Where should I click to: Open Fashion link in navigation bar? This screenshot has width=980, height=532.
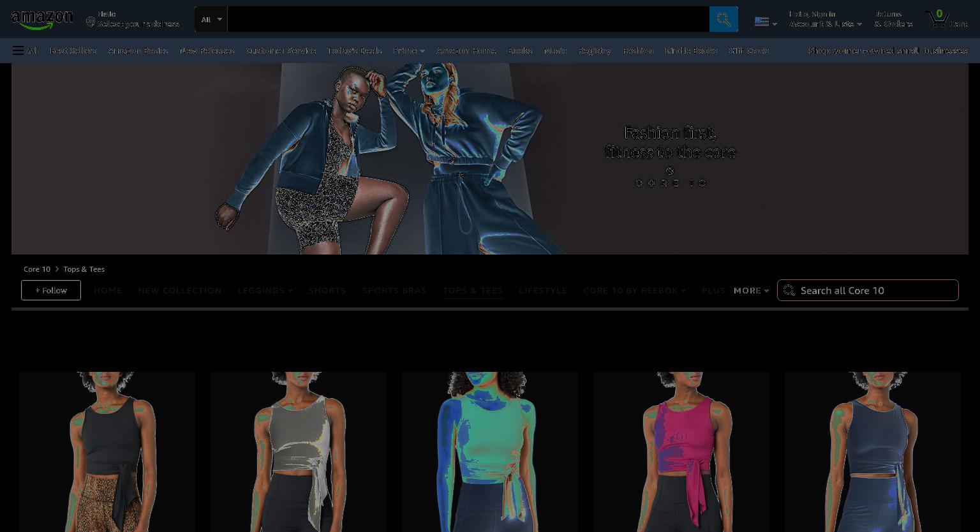coord(638,50)
